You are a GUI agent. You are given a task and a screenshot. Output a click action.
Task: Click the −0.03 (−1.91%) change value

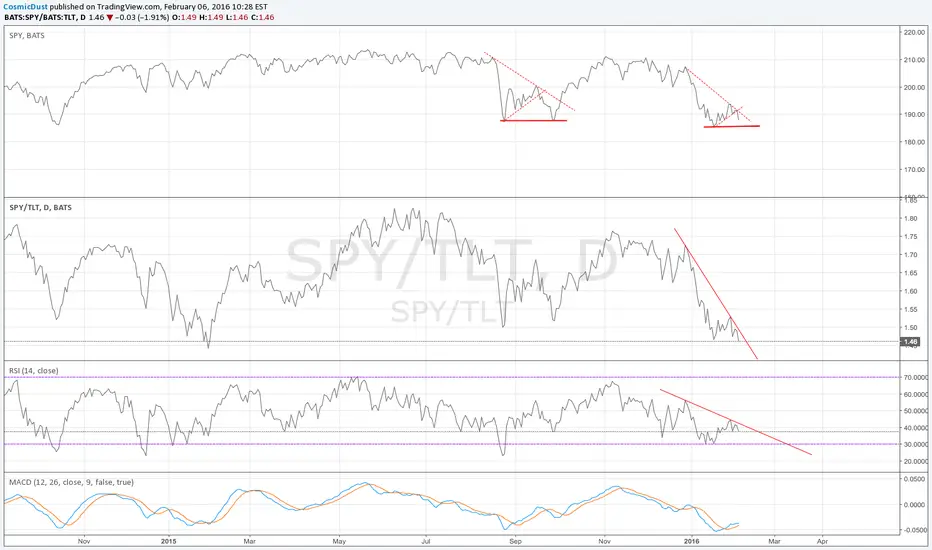point(141,17)
